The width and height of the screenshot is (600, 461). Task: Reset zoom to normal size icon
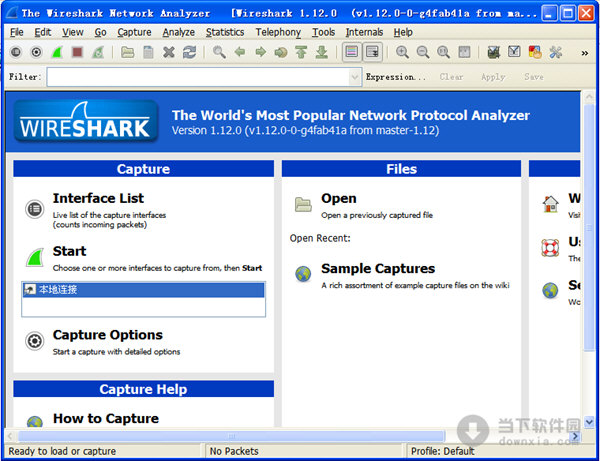[x=443, y=52]
